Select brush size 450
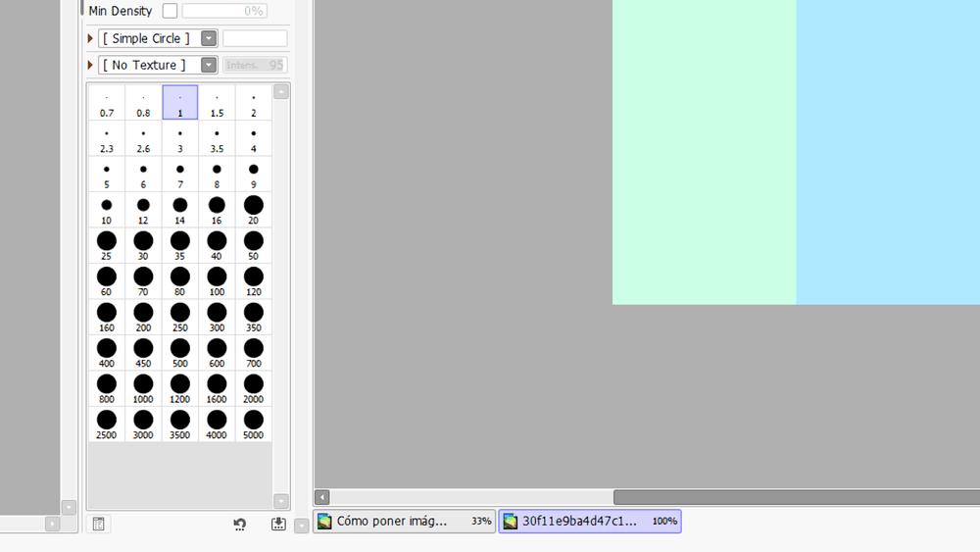The image size is (980, 552). click(143, 353)
